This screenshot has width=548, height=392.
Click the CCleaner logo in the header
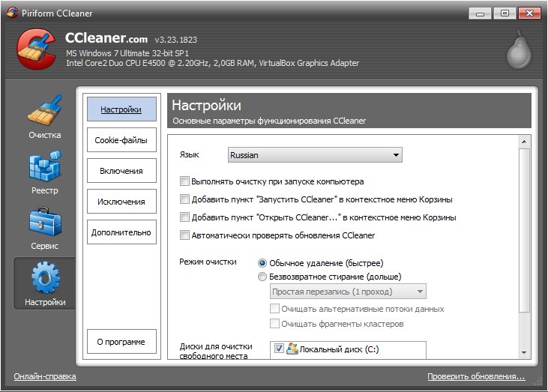pyautogui.click(x=36, y=49)
